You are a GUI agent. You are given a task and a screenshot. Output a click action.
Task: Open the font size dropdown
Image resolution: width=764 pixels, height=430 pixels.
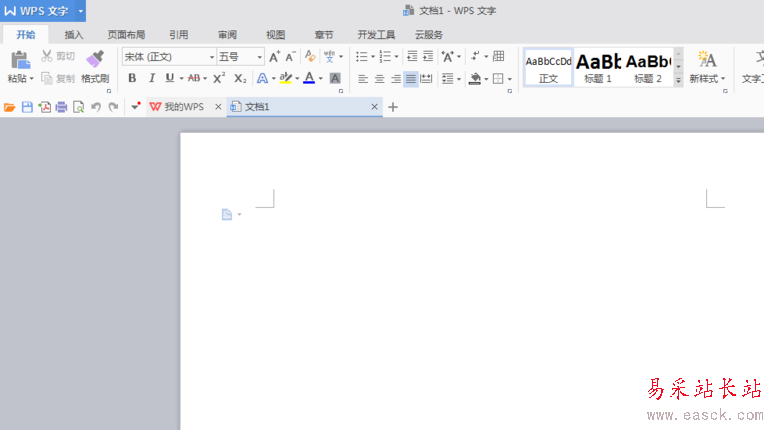pyautogui.click(x=259, y=57)
